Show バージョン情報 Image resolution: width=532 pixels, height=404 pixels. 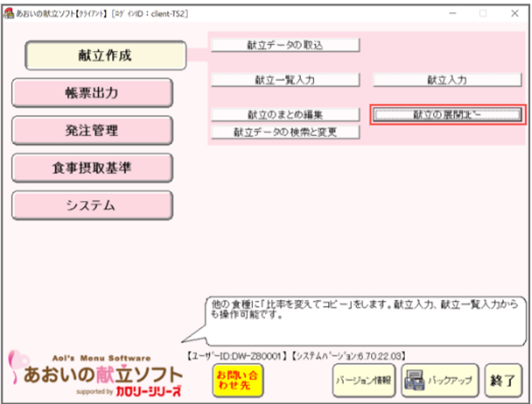coord(364,380)
